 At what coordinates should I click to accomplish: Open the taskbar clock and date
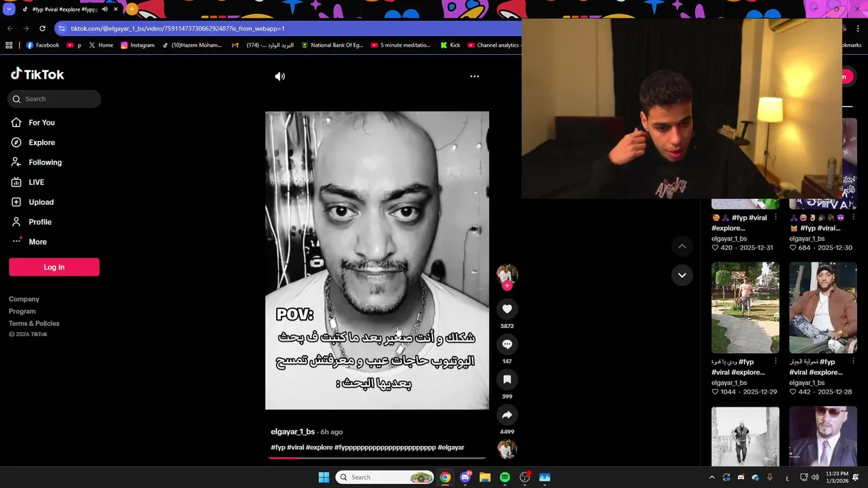click(837, 477)
